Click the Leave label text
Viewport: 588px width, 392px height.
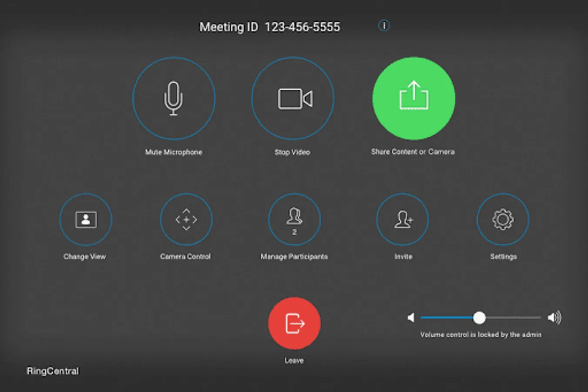294,361
